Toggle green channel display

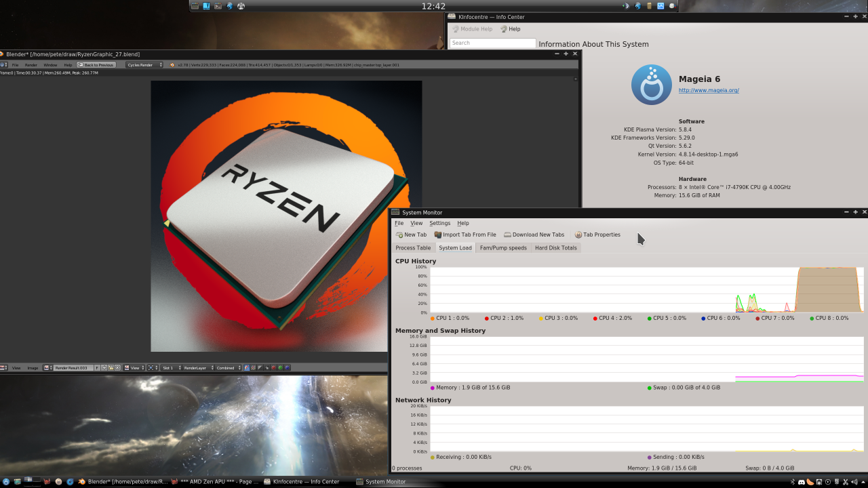[x=281, y=368]
